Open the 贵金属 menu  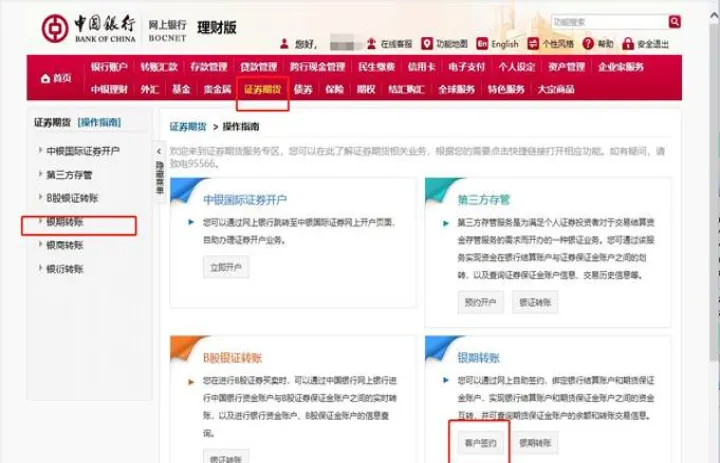pyautogui.click(x=217, y=89)
